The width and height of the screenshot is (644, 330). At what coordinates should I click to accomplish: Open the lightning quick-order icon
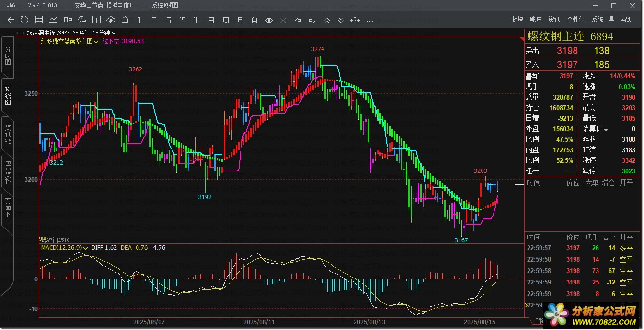82,20
